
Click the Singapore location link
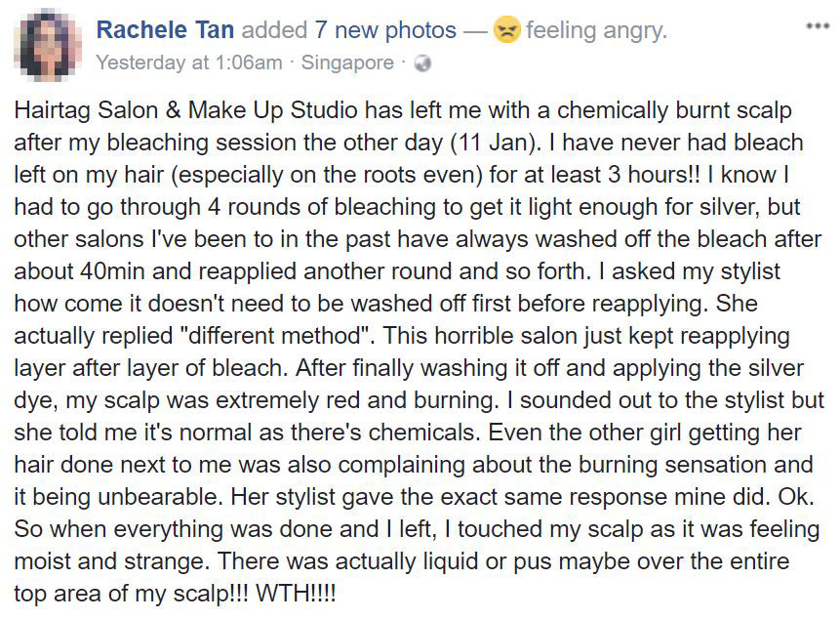(346, 64)
